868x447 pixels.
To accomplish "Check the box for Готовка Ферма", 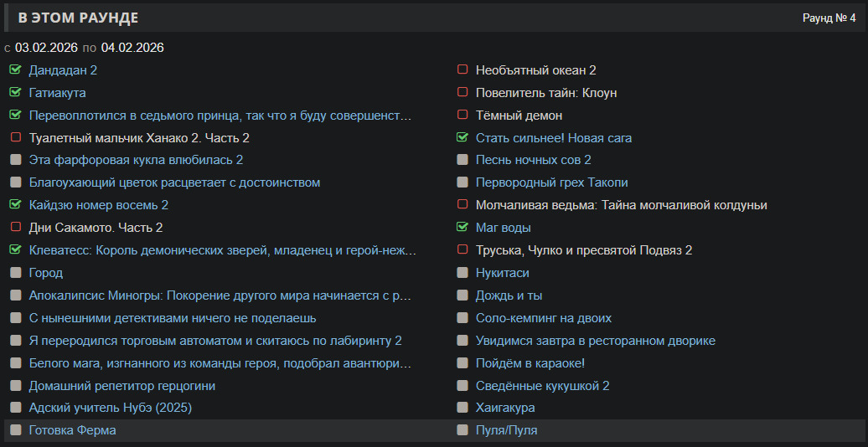I will pos(15,430).
